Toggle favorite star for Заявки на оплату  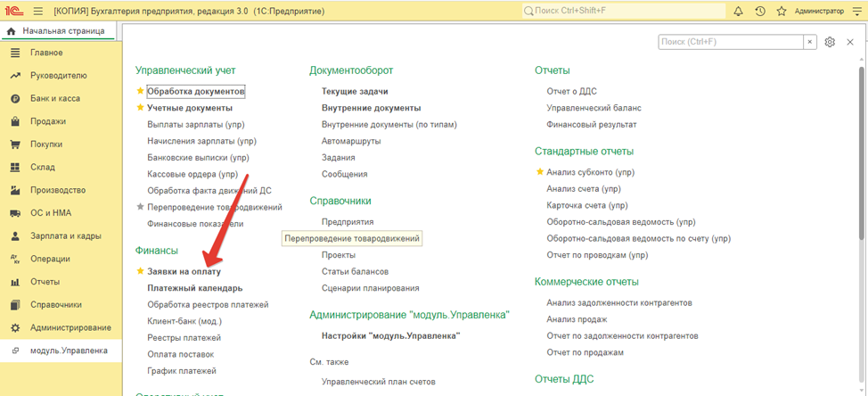click(x=140, y=272)
